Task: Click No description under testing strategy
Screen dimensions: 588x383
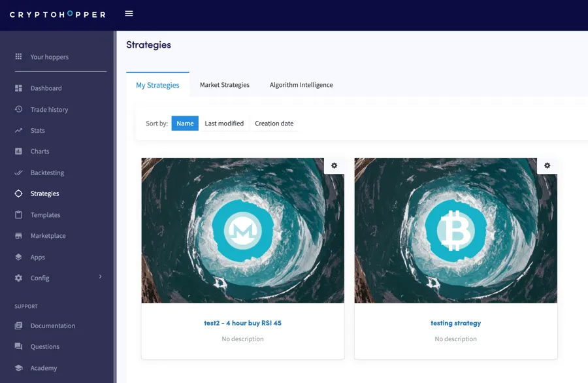Action: pyautogui.click(x=455, y=339)
